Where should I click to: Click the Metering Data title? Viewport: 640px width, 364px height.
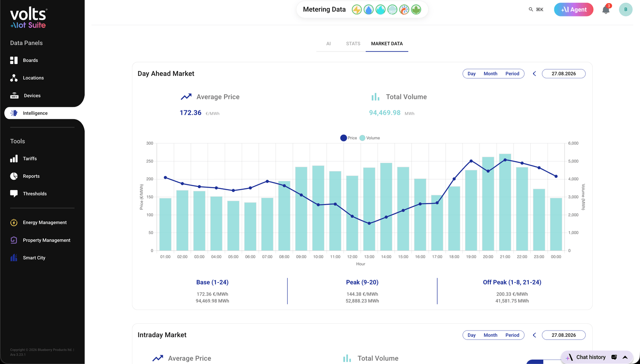[324, 10]
